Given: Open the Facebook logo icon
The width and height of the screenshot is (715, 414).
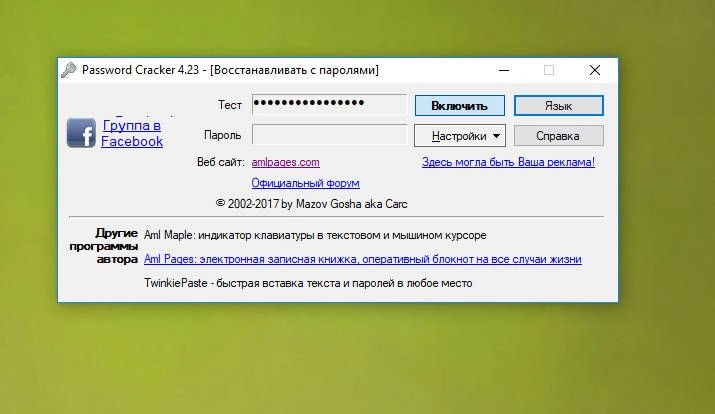Looking at the screenshot, I should [81, 133].
